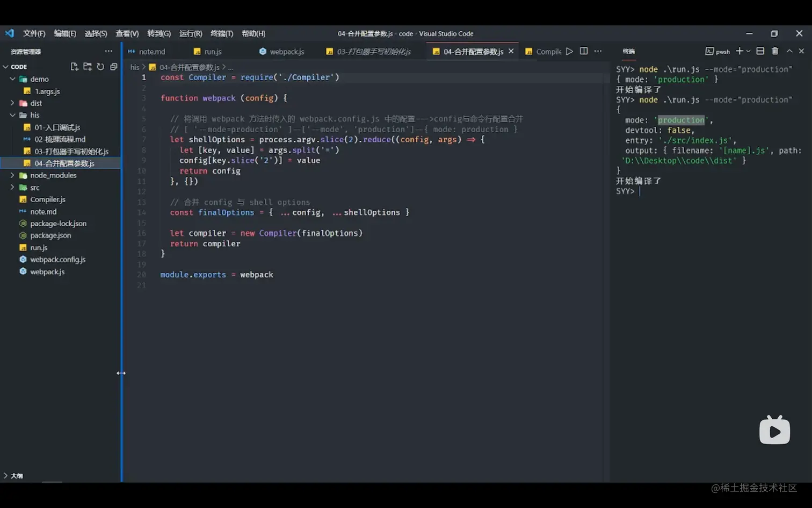Click 04-合并配置参数.js breadcrumb segment
The width and height of the screenshot is (812, 508).
tap(189, 67)
